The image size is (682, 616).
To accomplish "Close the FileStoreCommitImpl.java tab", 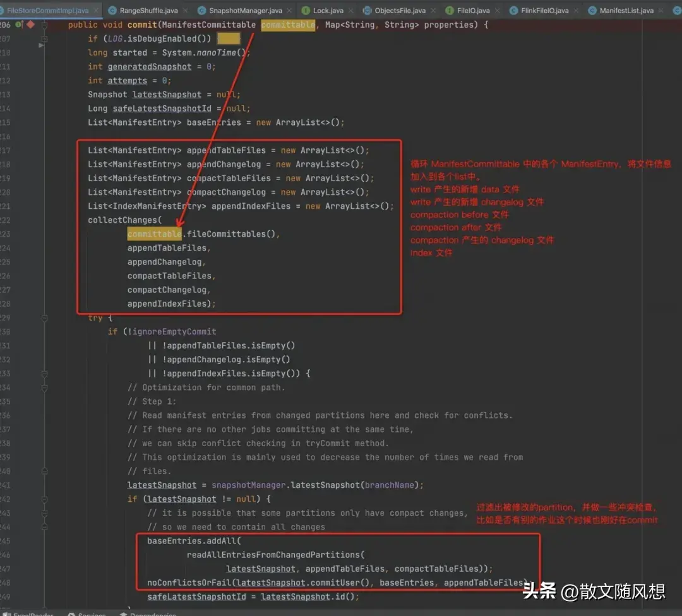I will pyautogui.click(x=96, y=11).
